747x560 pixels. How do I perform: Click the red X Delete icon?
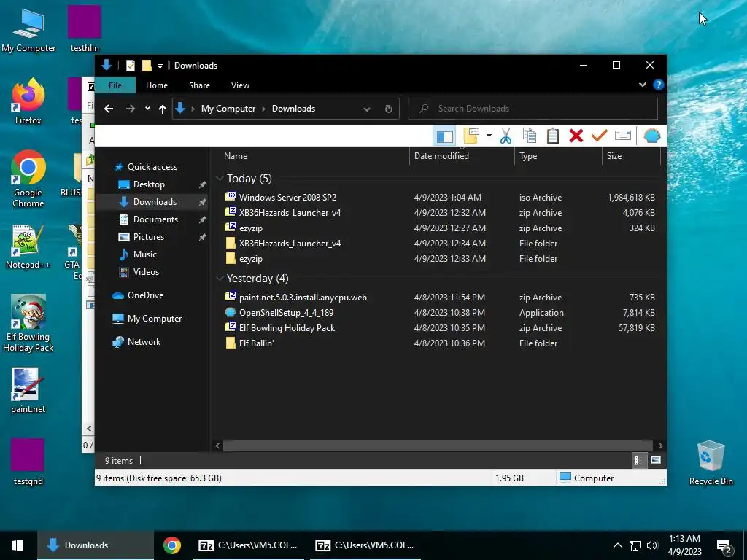(576, 136)
